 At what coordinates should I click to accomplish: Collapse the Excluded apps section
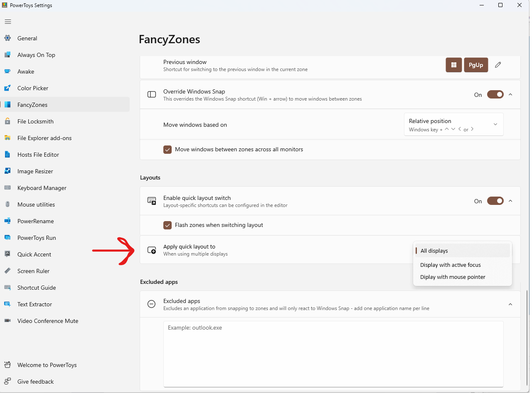pos(510,304)
